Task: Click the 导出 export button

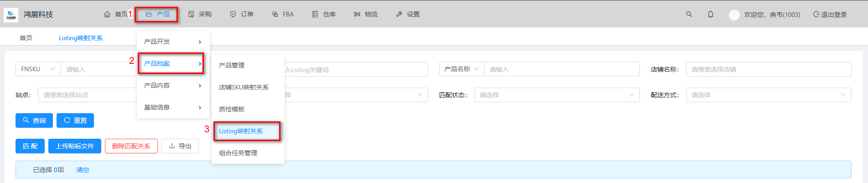Action: [180, 146]
